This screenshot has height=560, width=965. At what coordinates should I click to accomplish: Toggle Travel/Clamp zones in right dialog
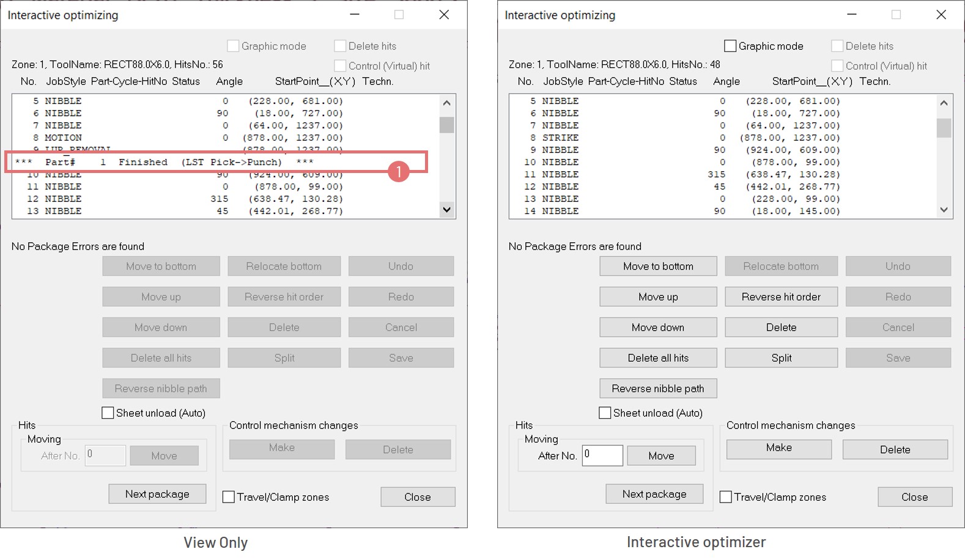pos(726,497)
